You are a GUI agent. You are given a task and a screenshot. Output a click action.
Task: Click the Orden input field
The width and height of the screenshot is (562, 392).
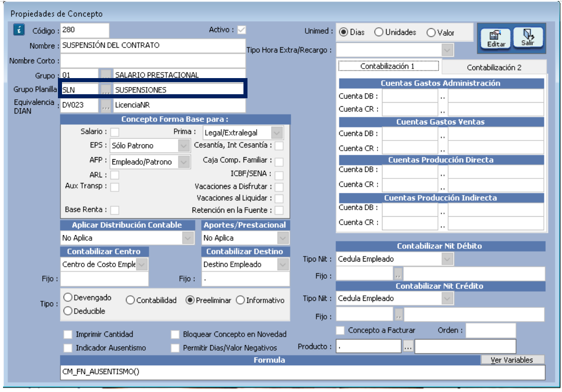click(x=490, y=331)
